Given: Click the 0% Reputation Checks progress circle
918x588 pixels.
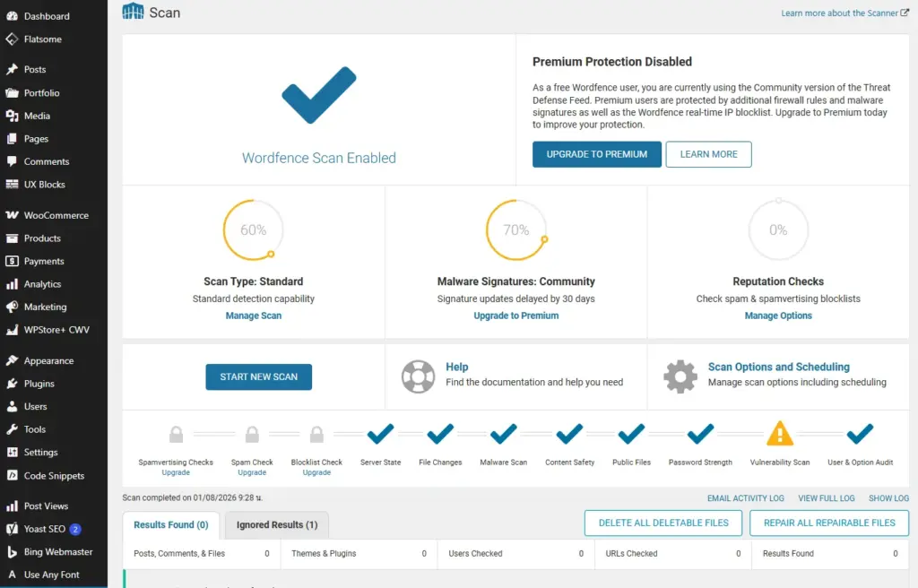Looking at the screenshot, I should [x=779, y=230].
